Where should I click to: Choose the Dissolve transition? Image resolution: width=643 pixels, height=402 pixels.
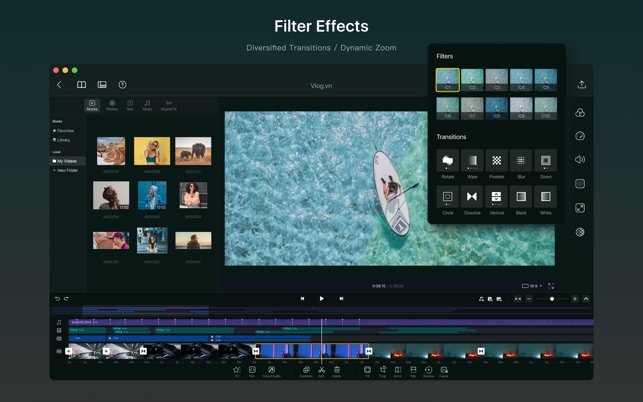pos(472,196)
